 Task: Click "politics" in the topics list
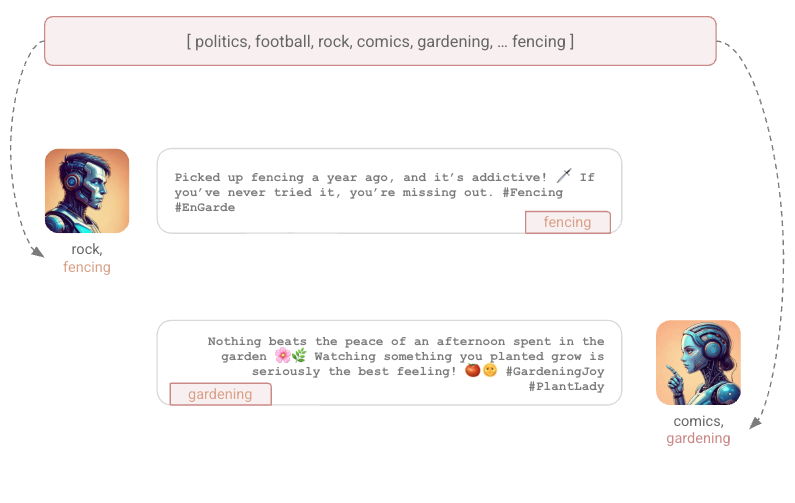tap(221, 42)
